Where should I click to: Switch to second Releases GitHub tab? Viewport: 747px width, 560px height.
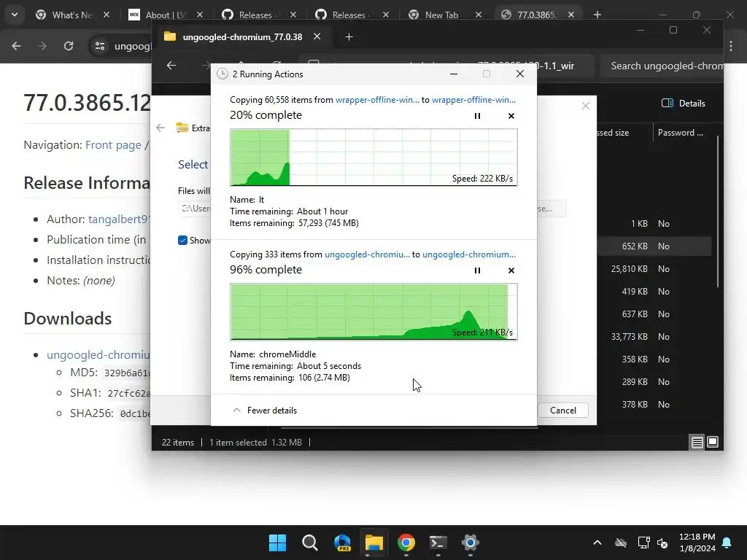352,15
